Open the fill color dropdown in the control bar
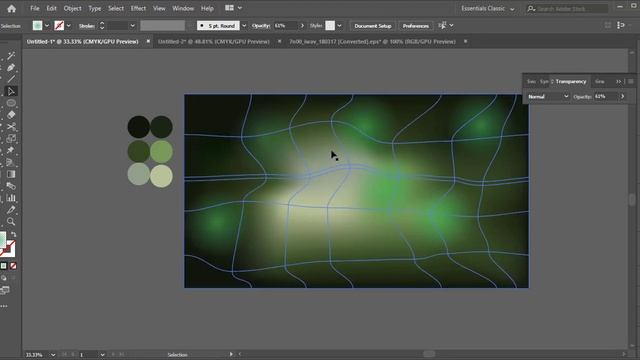 pyautogui.click(x=47, y=26)
